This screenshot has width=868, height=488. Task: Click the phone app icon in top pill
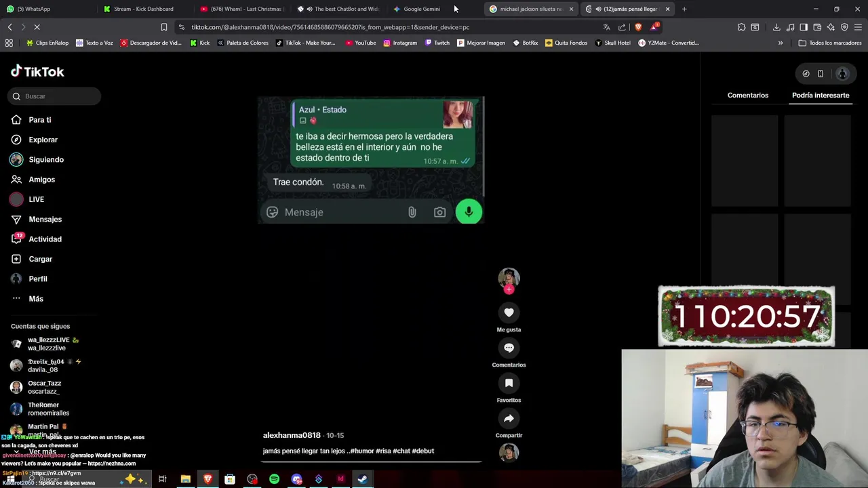click(821, 74)
